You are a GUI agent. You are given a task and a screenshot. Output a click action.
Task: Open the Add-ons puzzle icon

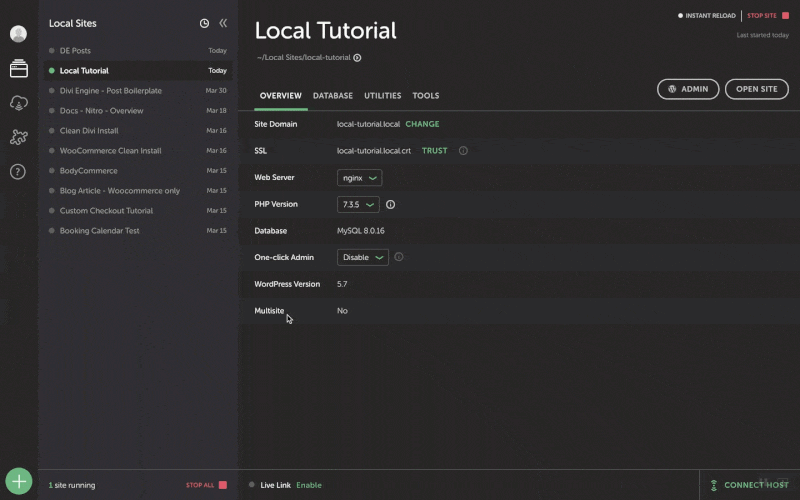tap(18, 137)
